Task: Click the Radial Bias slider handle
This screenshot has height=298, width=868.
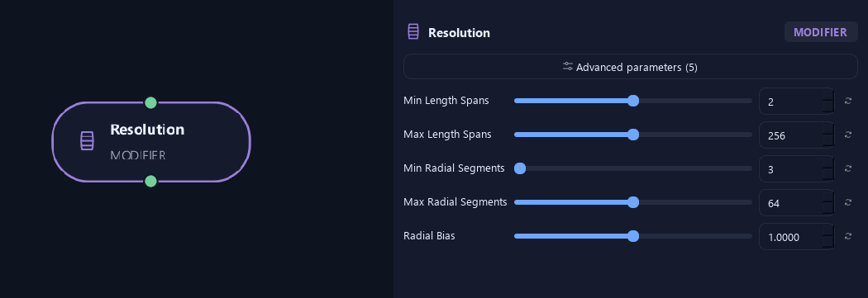Action: click(633, 236)
